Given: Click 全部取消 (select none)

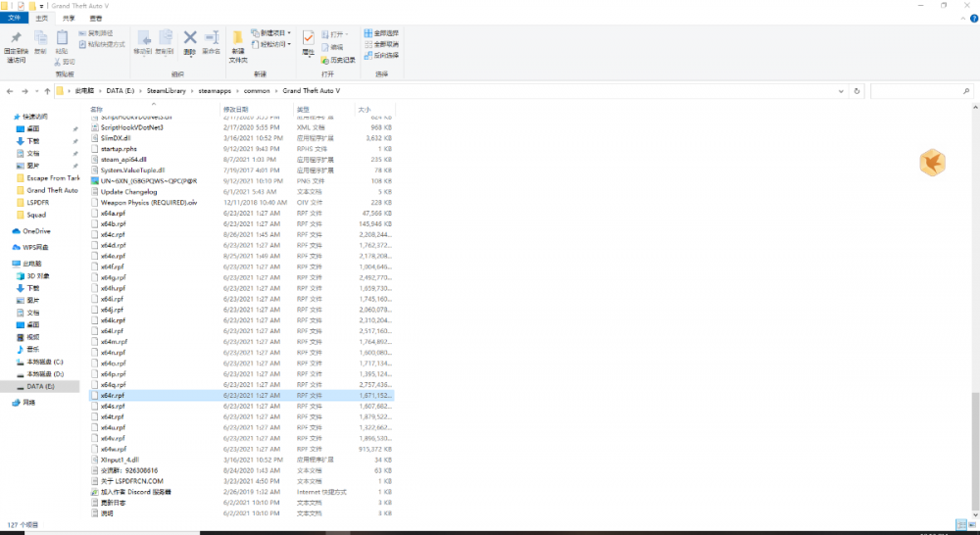Looking at the screenshot, I should [x=381, y=44].
